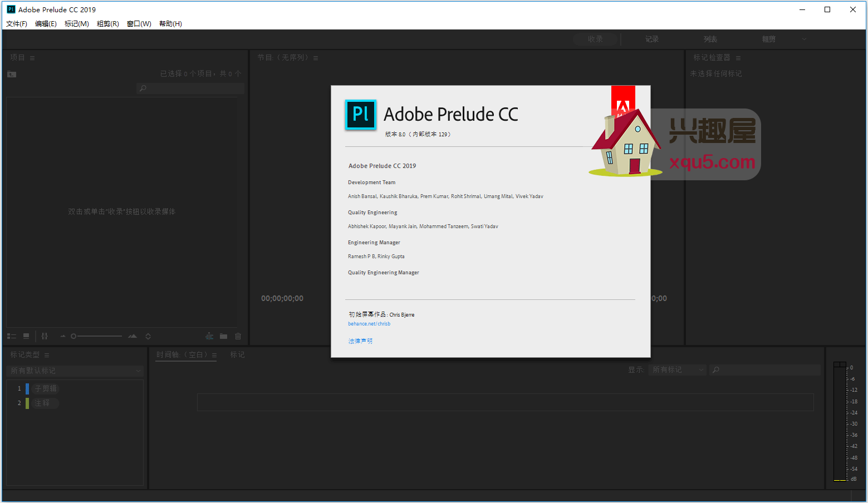Click the 收录 ingest button
The image size is (868, 503).
(595, 39)
